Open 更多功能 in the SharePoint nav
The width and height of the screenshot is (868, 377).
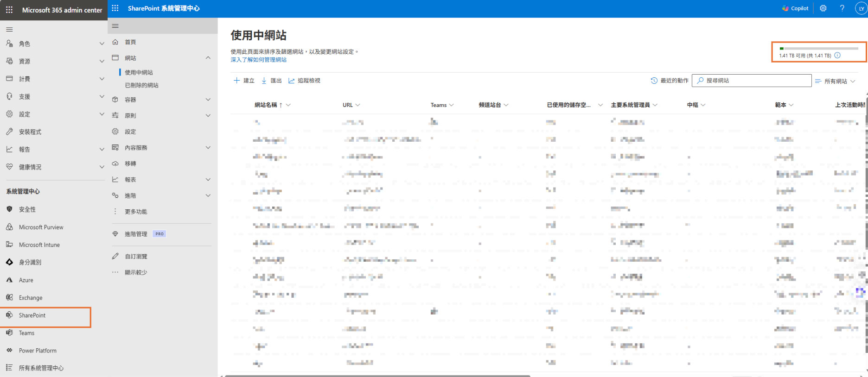click(x=136, y=212)
